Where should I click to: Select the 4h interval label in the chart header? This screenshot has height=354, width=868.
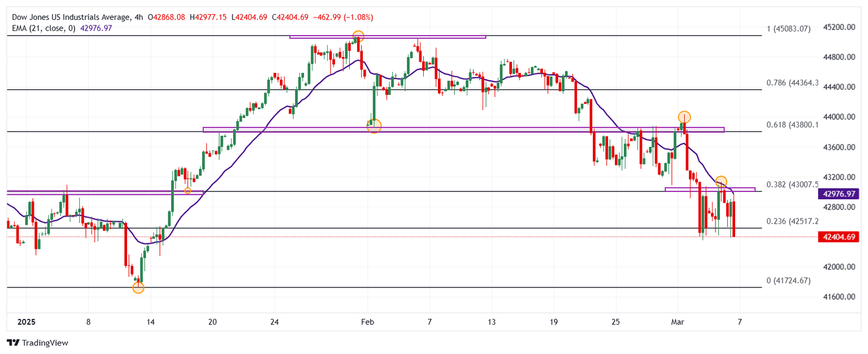point(137,17)
